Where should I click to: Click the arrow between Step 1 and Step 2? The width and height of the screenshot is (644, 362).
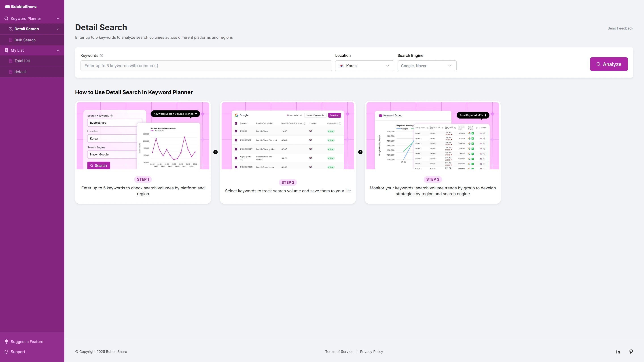point(215,152)
